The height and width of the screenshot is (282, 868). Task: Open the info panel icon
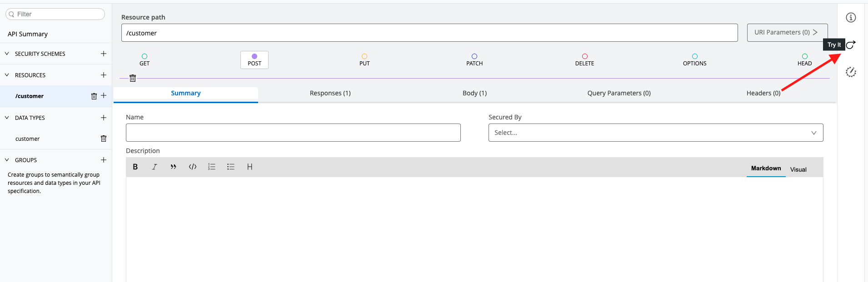[851, 18]
